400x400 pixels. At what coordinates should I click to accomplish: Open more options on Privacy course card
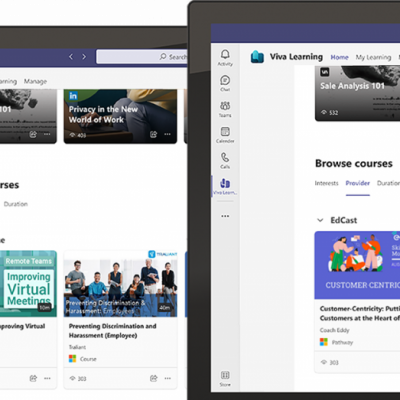click(x=167, y=134)
